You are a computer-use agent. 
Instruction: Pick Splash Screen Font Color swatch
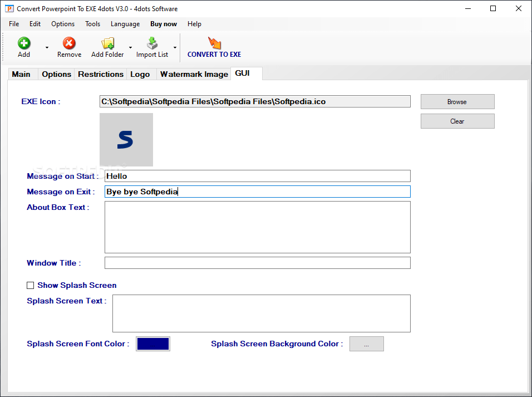[153, 344]
